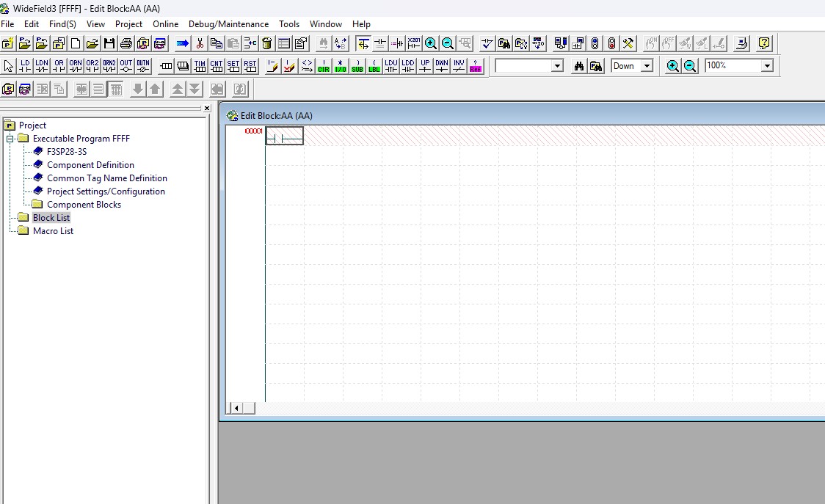Select the LD contact instruction tool
Viewport: 825px width, 504px height.
[x=25, y=66]
